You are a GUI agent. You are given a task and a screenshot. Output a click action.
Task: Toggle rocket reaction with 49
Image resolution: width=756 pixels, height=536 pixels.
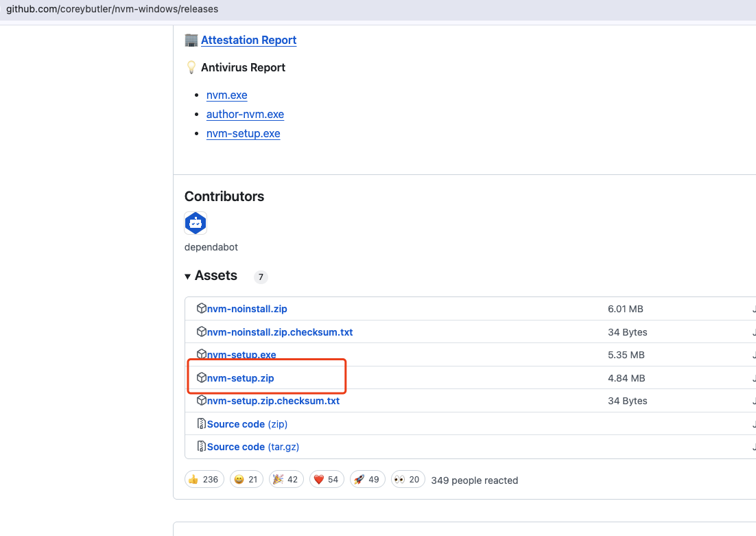tap(368, 480)
